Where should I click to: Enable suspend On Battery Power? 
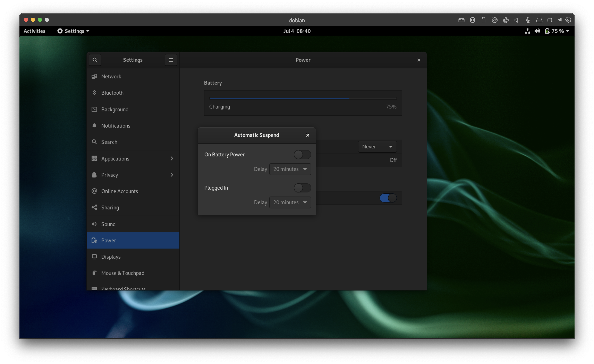point(302,155)
